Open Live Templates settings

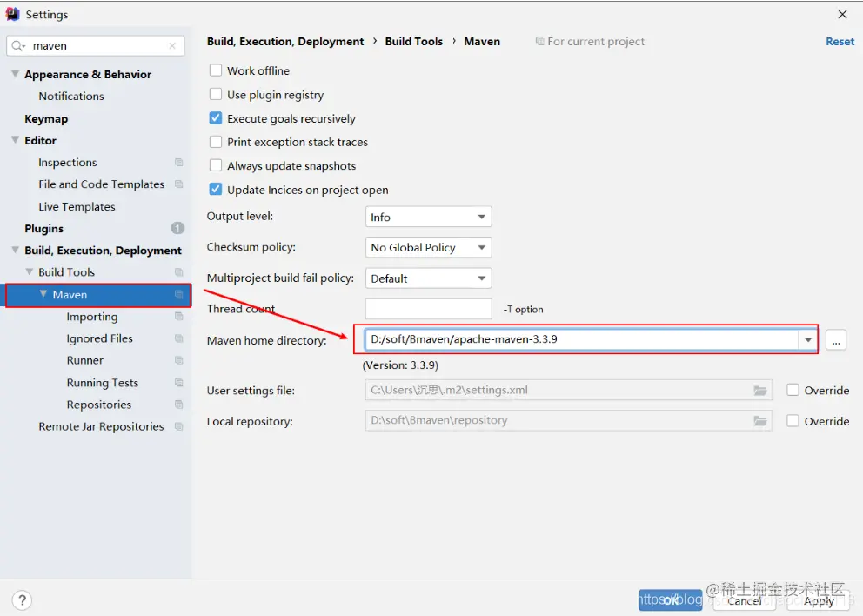(x=77, y=207)
